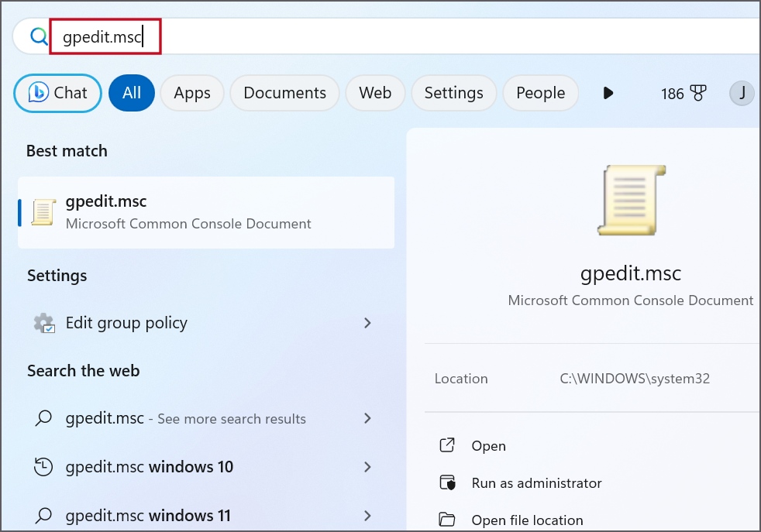Click Run as administrator shield icon

tap(447, 483)
